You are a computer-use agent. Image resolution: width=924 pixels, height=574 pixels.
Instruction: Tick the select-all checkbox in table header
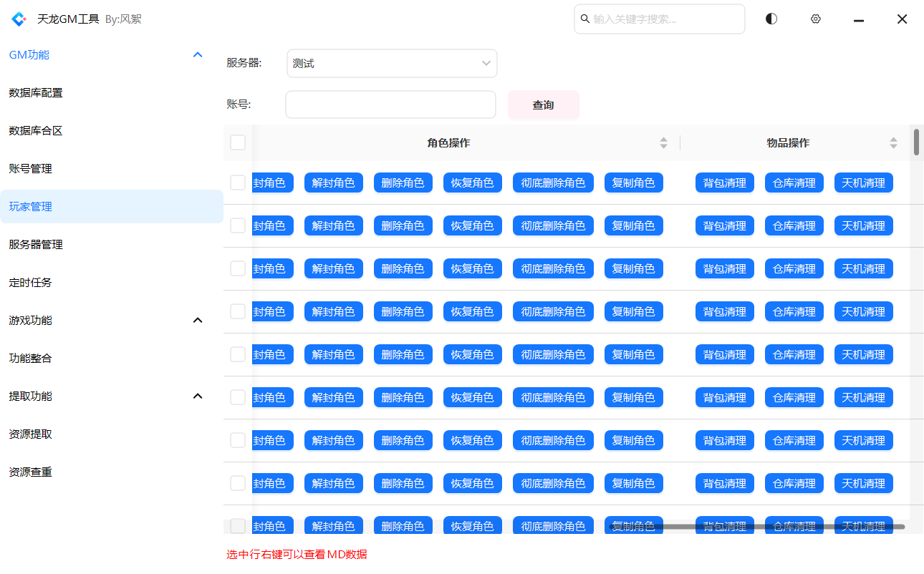point(238,143)
